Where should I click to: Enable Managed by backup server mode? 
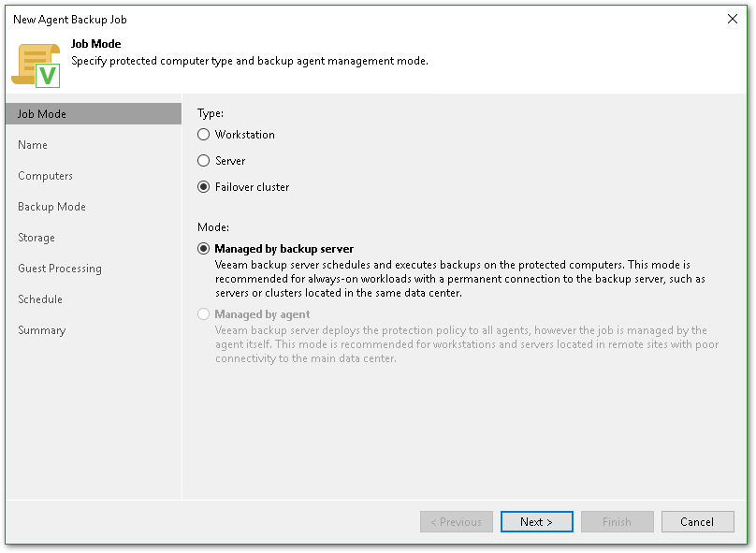pyautogui.click(x=204, y=249)
